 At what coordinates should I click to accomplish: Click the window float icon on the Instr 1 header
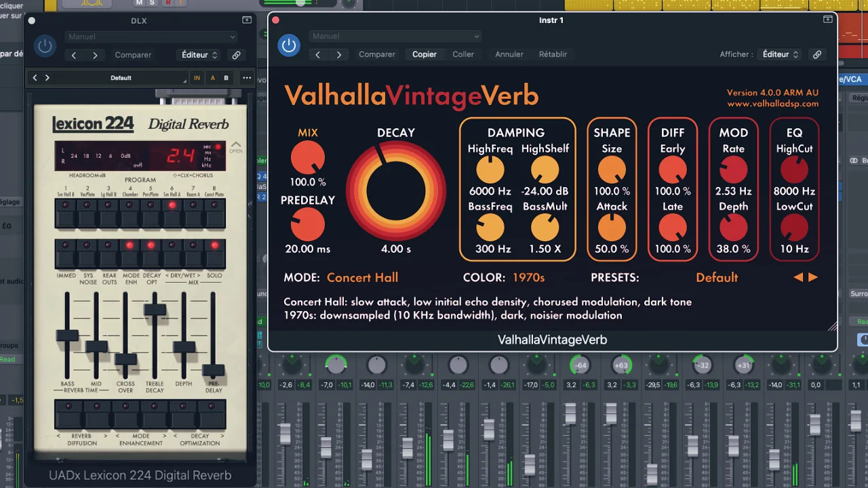827,20
